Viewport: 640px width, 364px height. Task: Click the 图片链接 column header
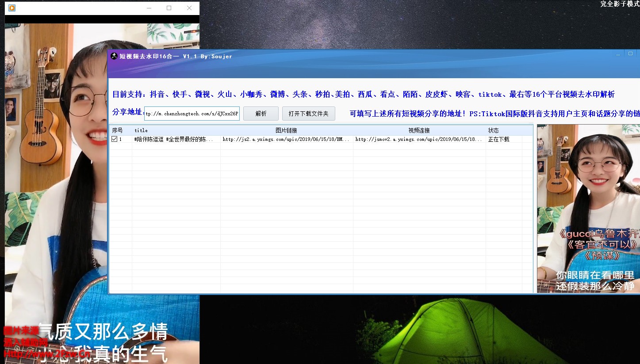tap(287, 130)
